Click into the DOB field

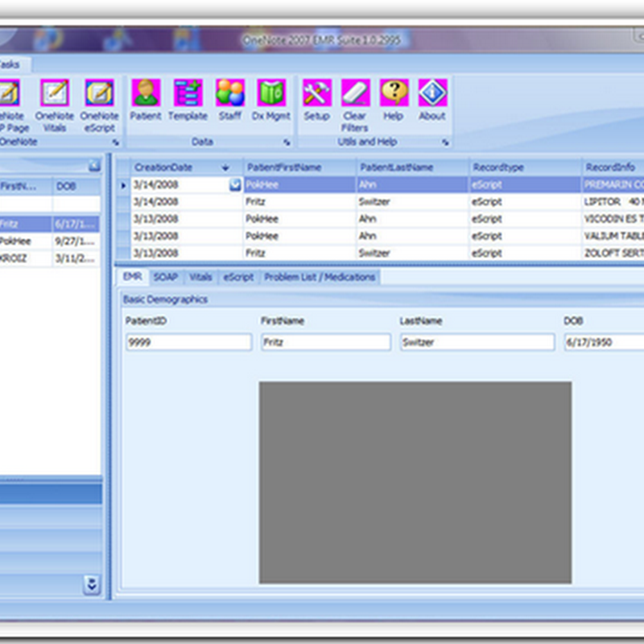point(604,342)
